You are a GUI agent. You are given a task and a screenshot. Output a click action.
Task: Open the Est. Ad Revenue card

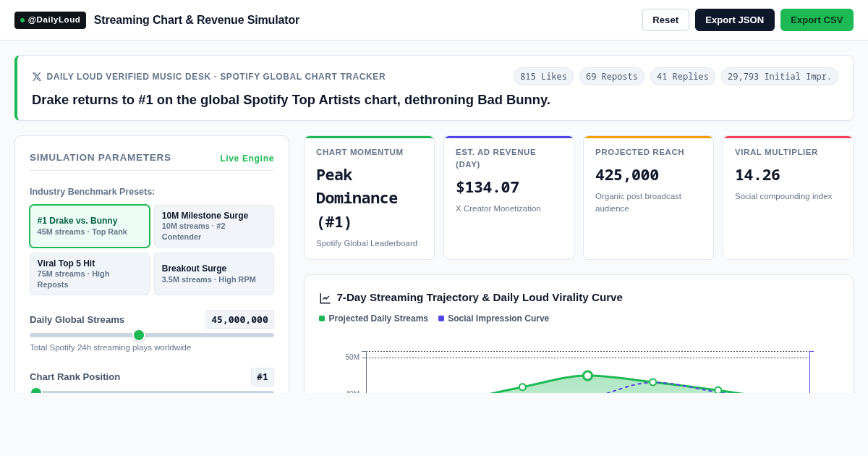(509, 198)
